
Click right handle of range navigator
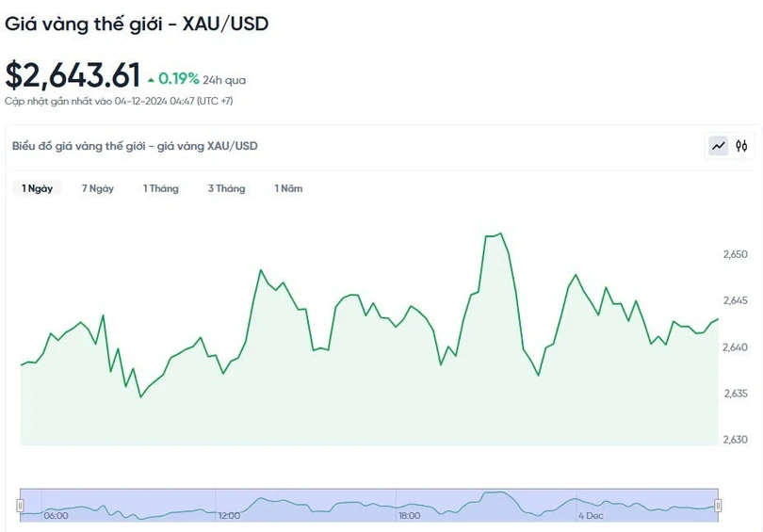click(718, 506)
